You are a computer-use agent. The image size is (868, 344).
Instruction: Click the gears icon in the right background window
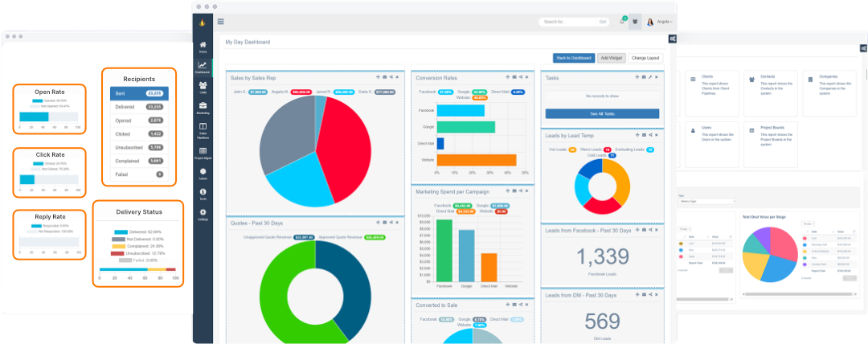click(863, 48)
